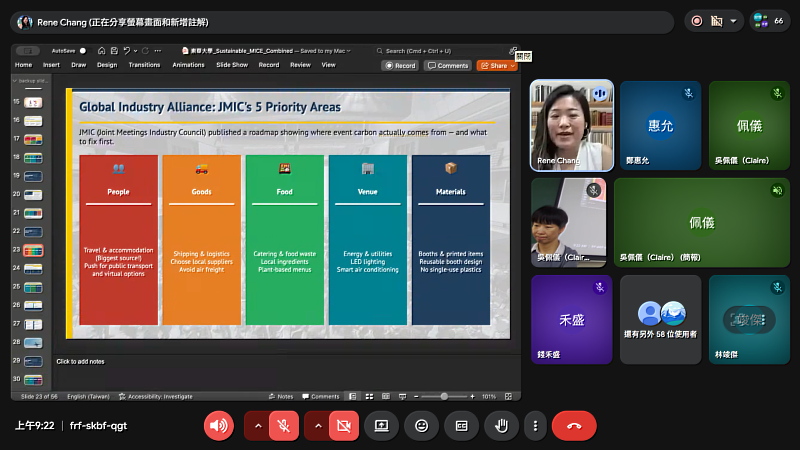Image resolution: width=800 pixels, height=450 pixels.
Task: Select slide 17 thumbnail
Action: point(33,139)
